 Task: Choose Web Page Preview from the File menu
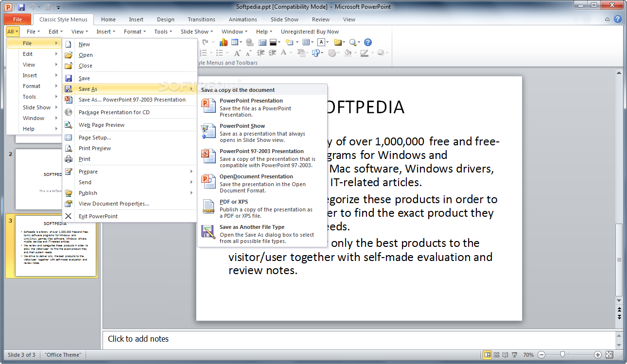(x=130, y=125)
